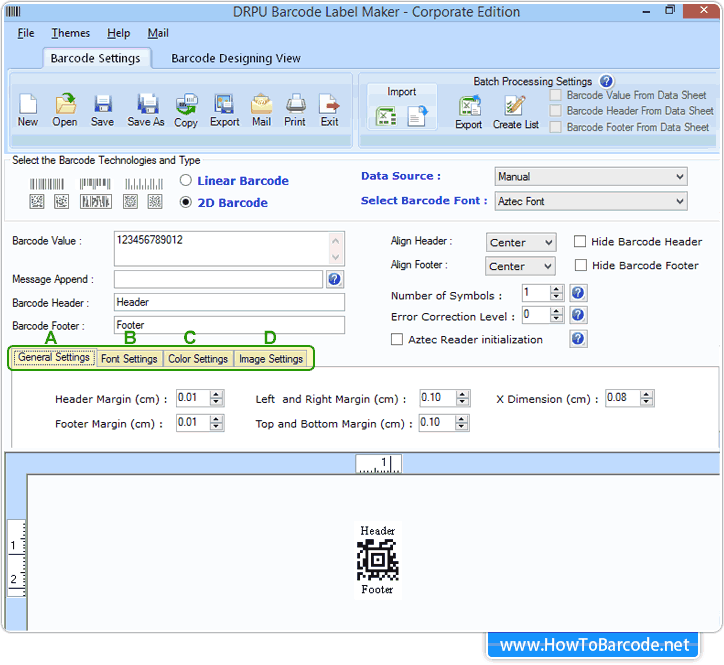Click the third linear barcode sample icon
This screenshot has height=665, width=724.
(144, 184)
